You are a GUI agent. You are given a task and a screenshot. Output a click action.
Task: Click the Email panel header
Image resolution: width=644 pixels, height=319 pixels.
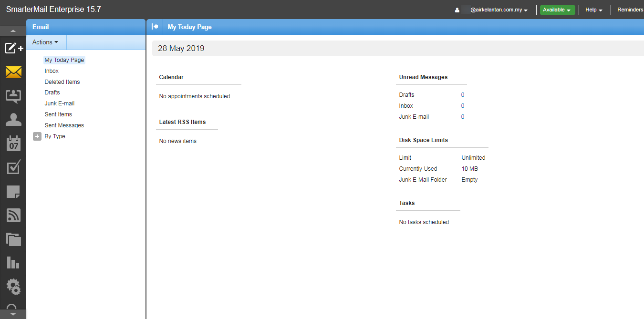click(86, 27)
